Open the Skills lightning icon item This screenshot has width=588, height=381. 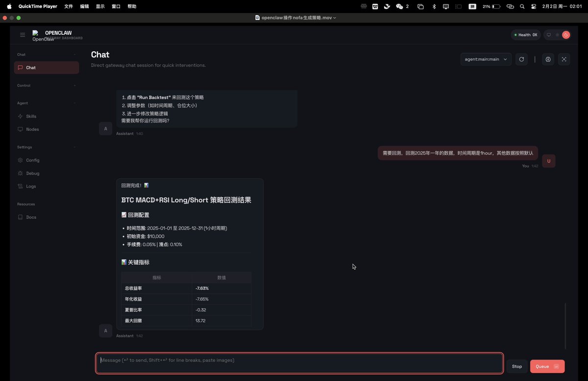coord(47,116)
